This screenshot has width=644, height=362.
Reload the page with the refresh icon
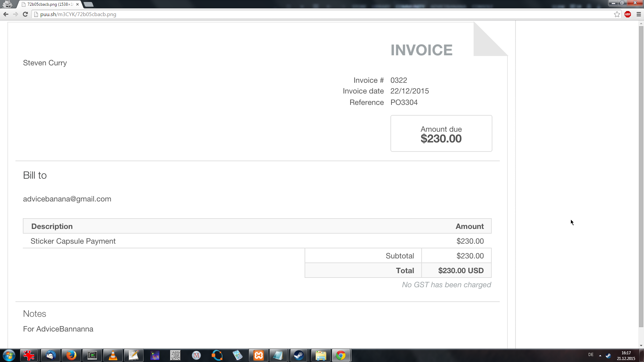pyautogui.click(x=25, y=14)
